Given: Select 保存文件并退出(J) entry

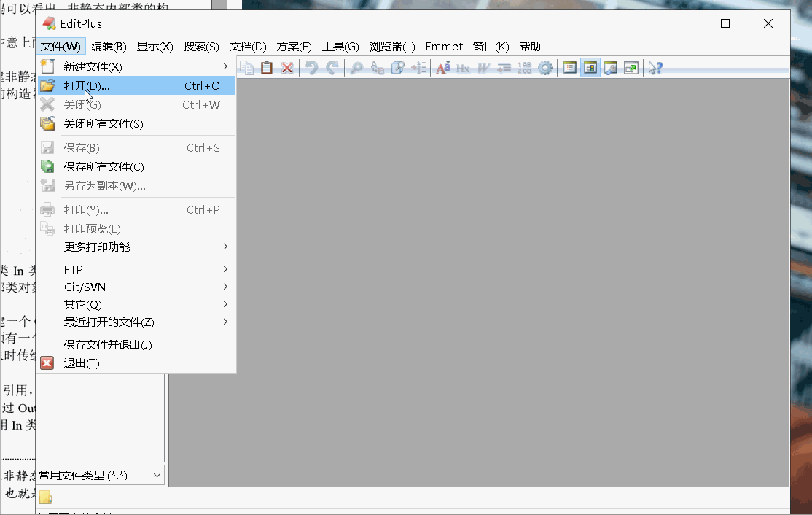Looking at the screenshot, I should point(137,345).
